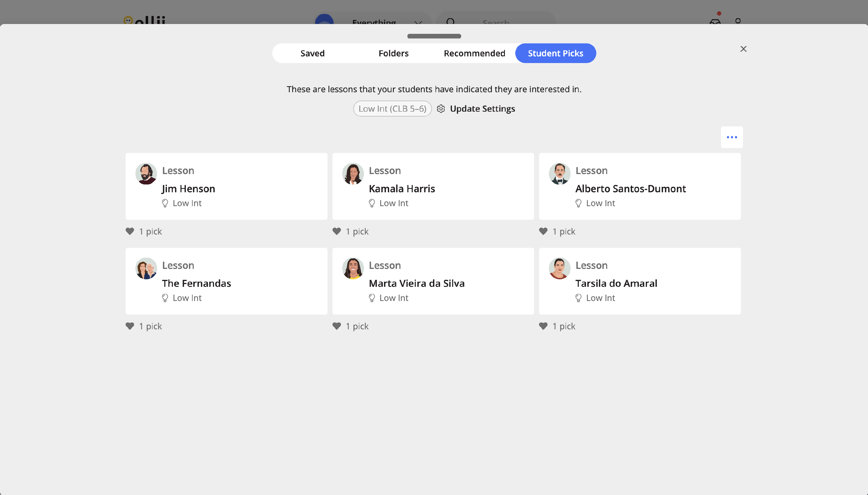This screenshot has height=495, width=868.
Task: Switch to the Saved tab
Action: (x=312, y=53)
